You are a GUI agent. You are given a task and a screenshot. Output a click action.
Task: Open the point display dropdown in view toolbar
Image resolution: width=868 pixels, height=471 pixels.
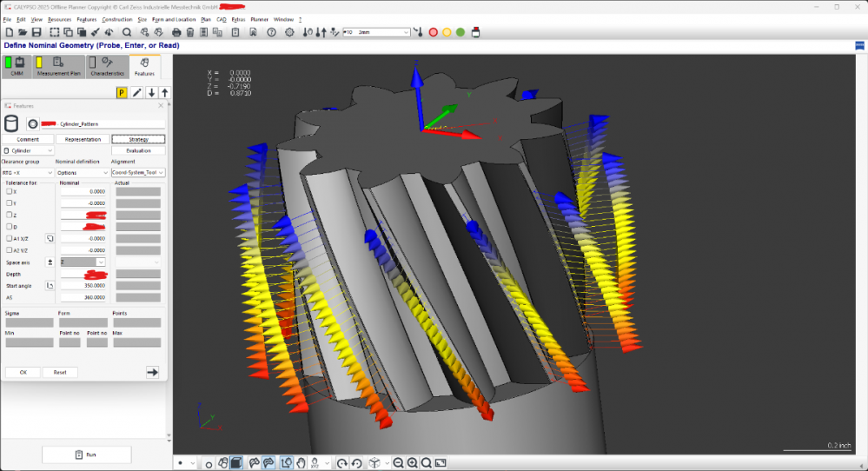[192, 463]
